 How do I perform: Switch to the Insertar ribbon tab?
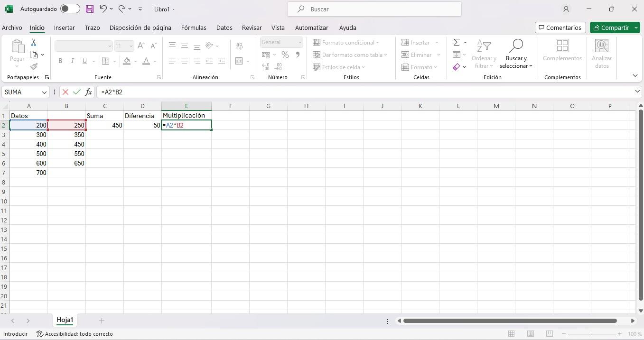click(64, 28)
